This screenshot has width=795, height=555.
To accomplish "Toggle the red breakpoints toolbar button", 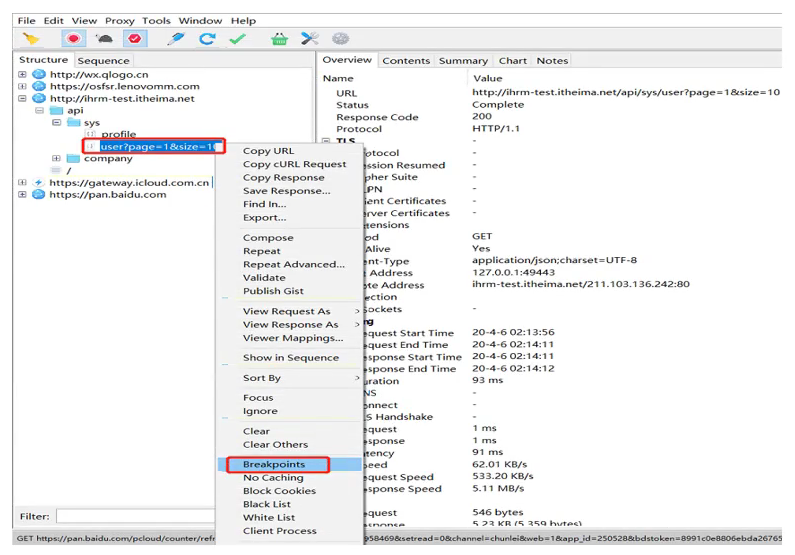I will pos(135,39).
